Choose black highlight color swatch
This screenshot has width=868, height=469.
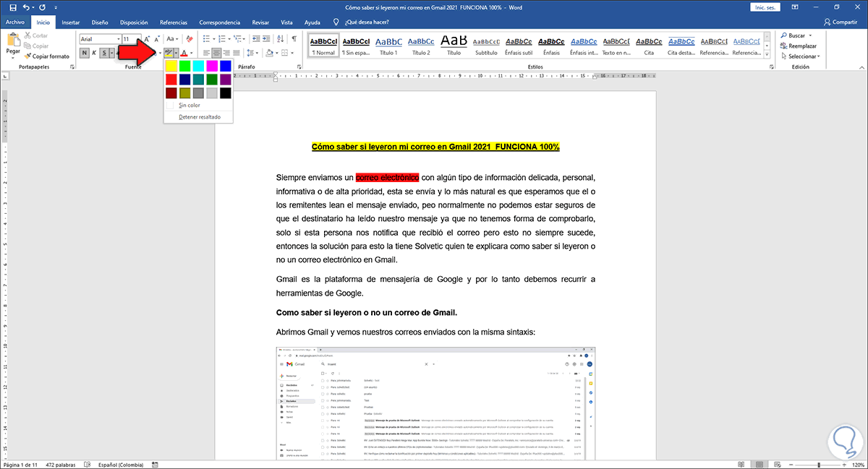point(226,93)
